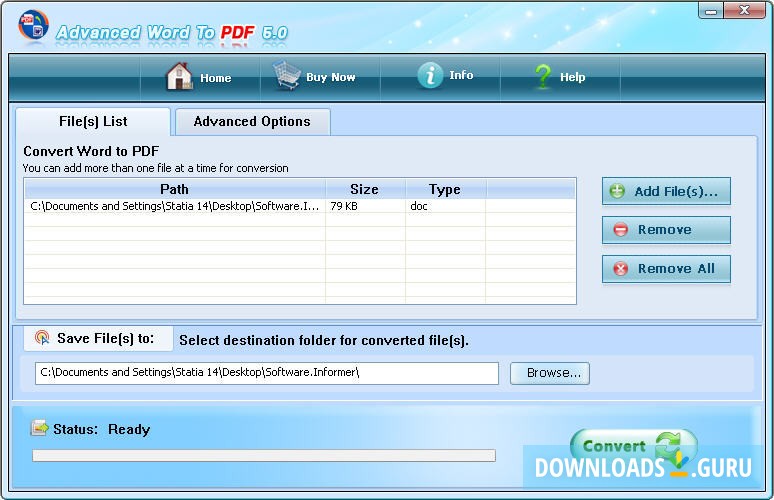
Task: Click the green plus icon on Add File(s)
Action: pyautogui.click(x=617, y=191)
